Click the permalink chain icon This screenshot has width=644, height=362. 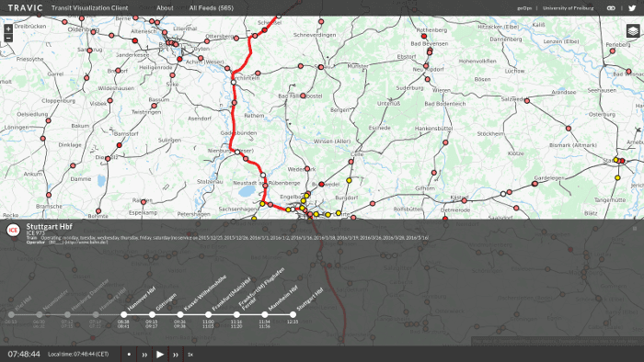(611, 7)
